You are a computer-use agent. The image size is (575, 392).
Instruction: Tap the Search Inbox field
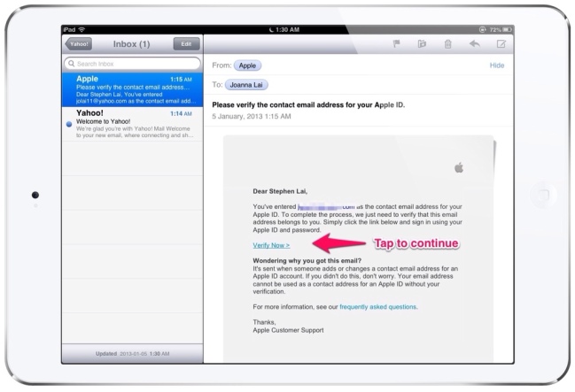click(x=132, y=64)
